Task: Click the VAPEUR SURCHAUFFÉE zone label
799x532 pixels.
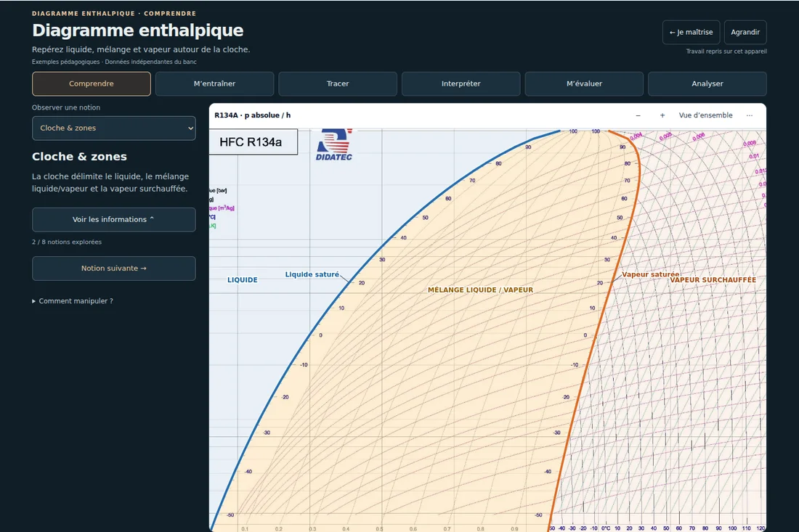Action: (713, 280)
